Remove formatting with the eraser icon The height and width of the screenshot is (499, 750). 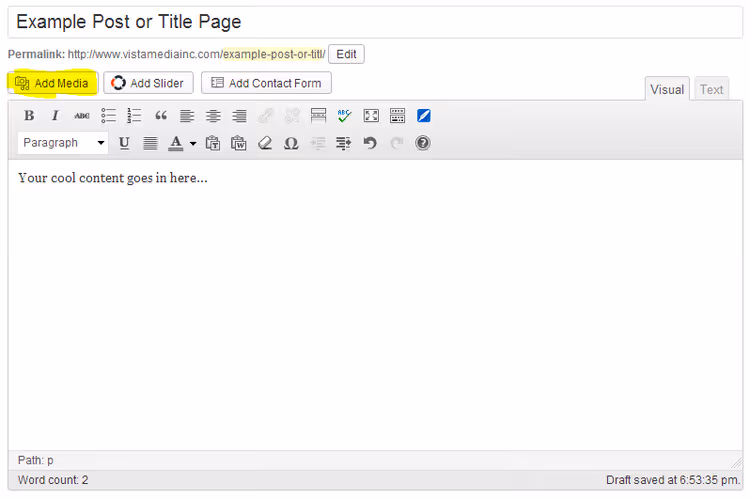pyautogui.click(x=265, y=143)
